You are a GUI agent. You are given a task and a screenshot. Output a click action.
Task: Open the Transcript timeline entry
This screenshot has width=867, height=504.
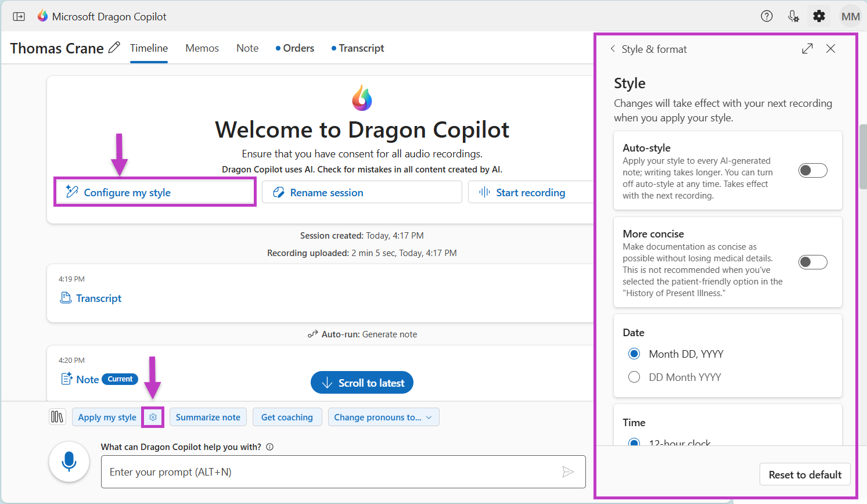(91, 298)
